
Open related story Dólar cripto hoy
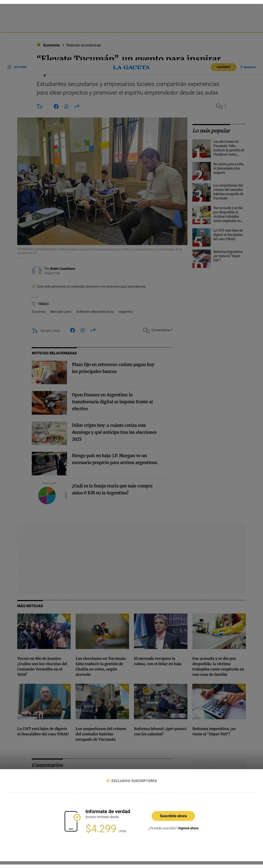coord(114,432)
